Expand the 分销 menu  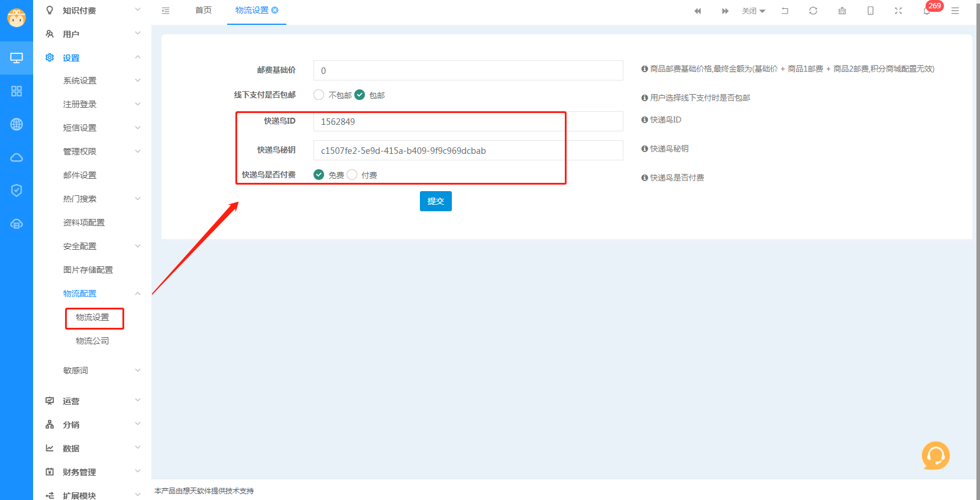pos(138,424)
